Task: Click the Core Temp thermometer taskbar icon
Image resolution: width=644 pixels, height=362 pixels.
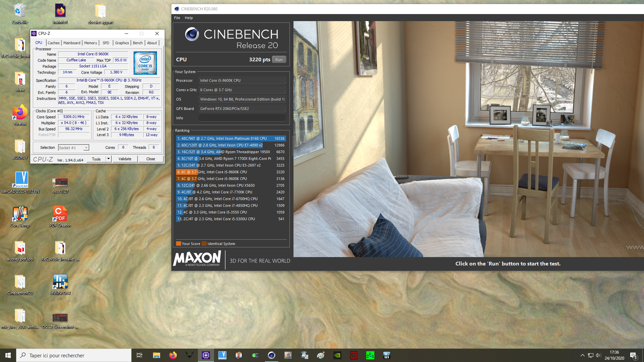Action: tap(239, 355)
